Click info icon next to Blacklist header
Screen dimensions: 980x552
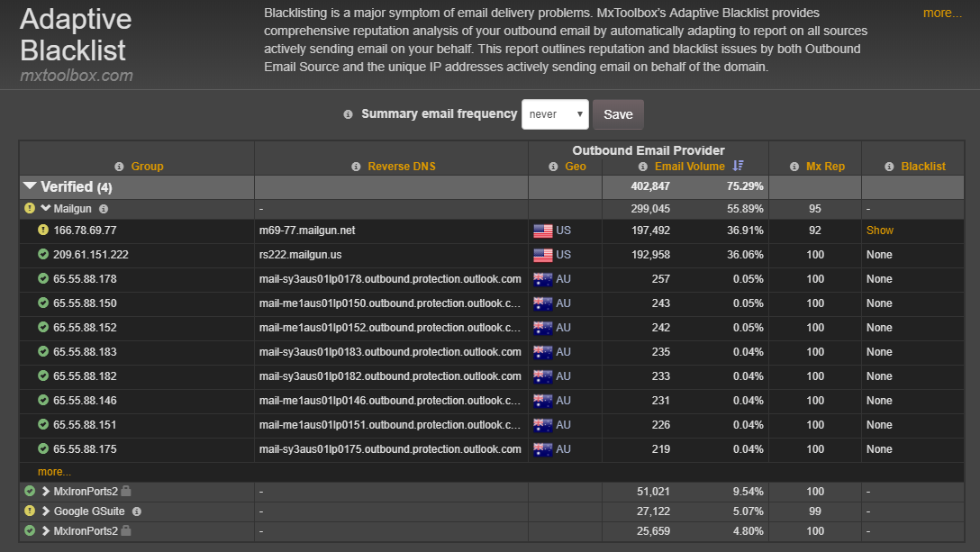889,167
